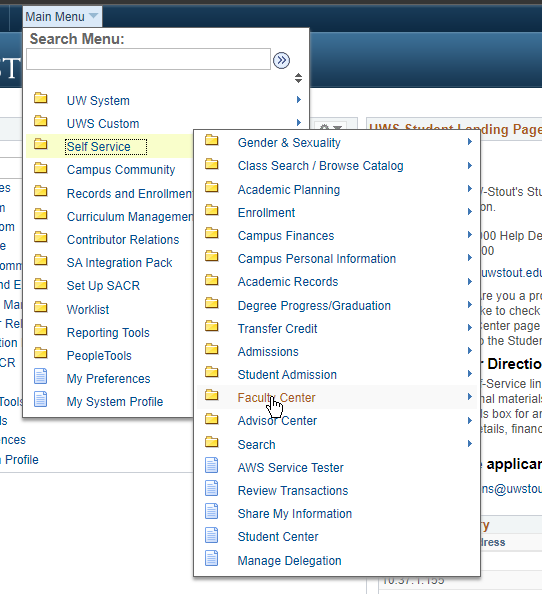
Task: Click the UW System folder icon
Action: pos(41,98)
